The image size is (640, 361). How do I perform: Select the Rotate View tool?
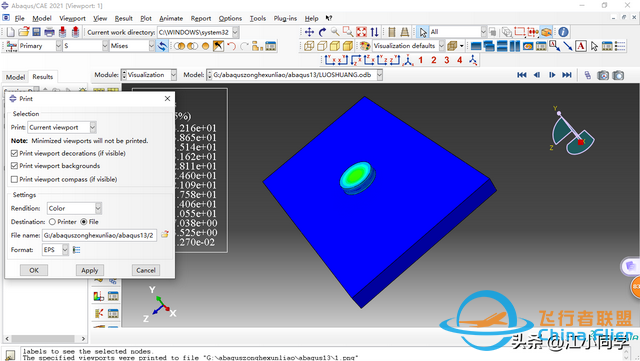[322, 32]
